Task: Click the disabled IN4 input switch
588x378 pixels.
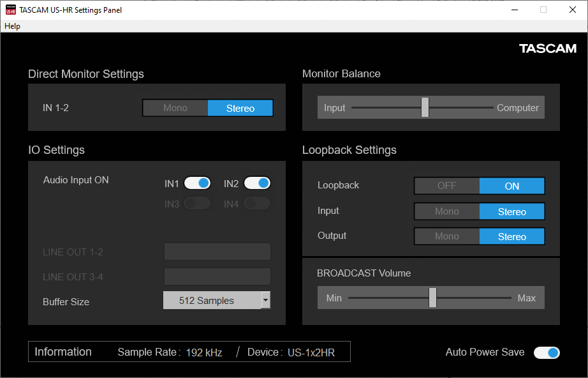Action: [x=257, y=204]
